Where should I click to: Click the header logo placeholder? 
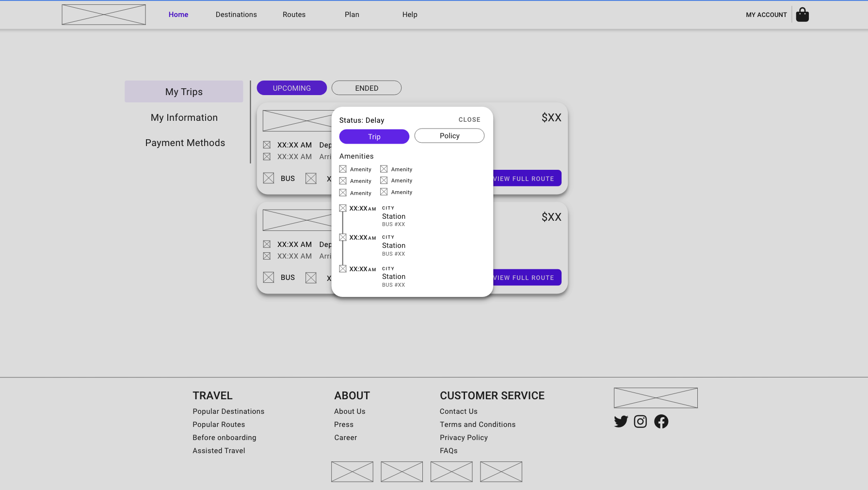point(103,15)
